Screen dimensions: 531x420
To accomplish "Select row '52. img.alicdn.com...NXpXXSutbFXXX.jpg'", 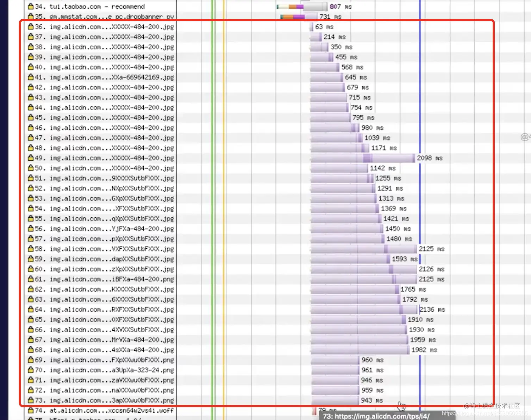I will click(104, 188).
